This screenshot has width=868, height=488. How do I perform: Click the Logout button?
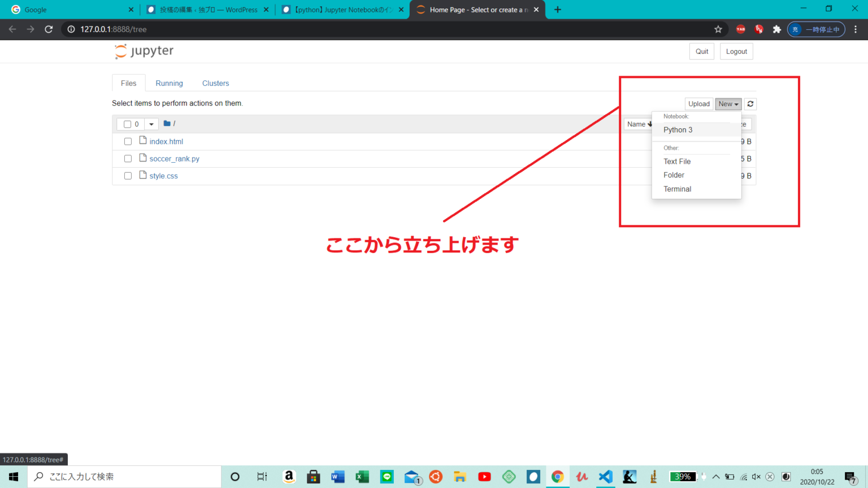(736, 51)
